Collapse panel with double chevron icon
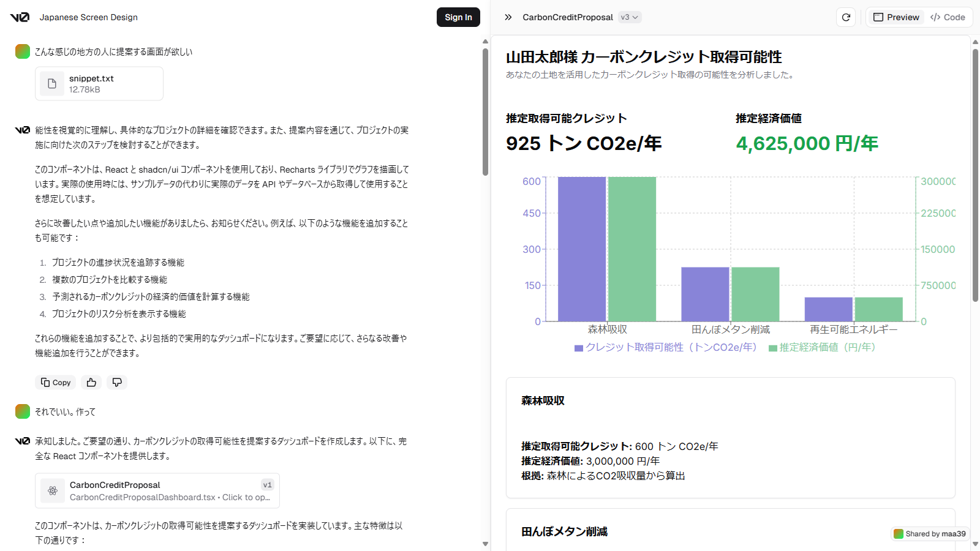This screenshot has height=551, width=980. [x=508, y=17]
